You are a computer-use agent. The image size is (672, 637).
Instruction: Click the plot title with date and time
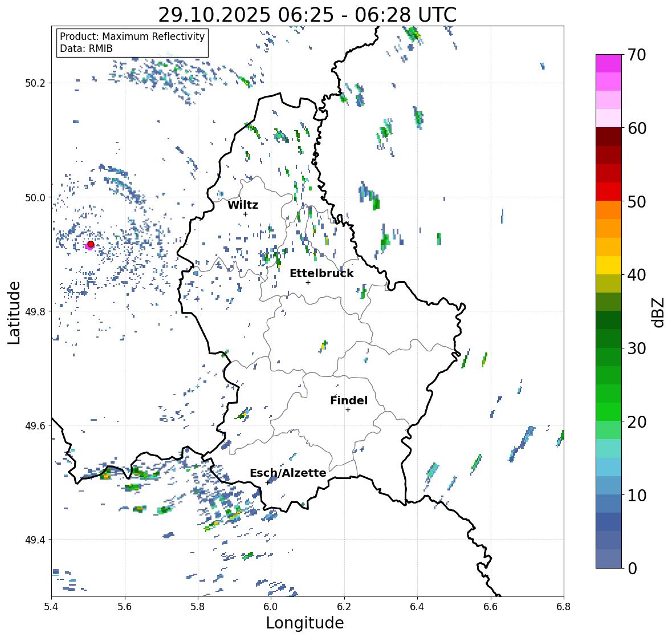(x=307, y=15)
